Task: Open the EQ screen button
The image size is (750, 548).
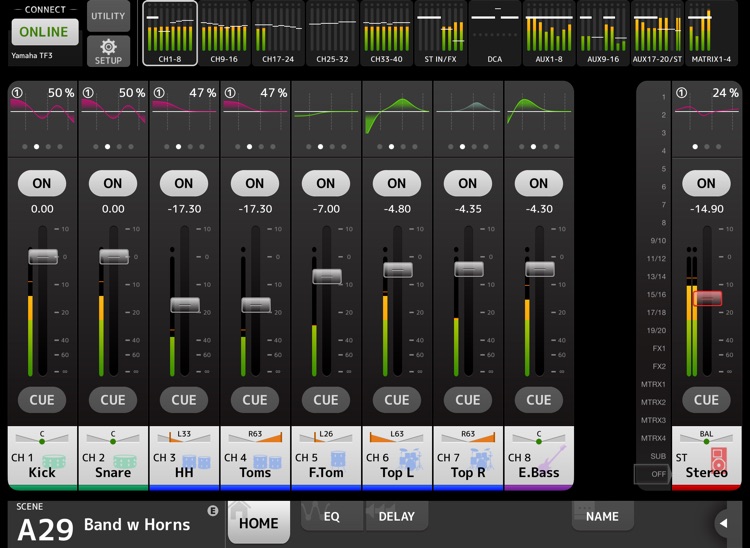Action: (x=331, y=516)
